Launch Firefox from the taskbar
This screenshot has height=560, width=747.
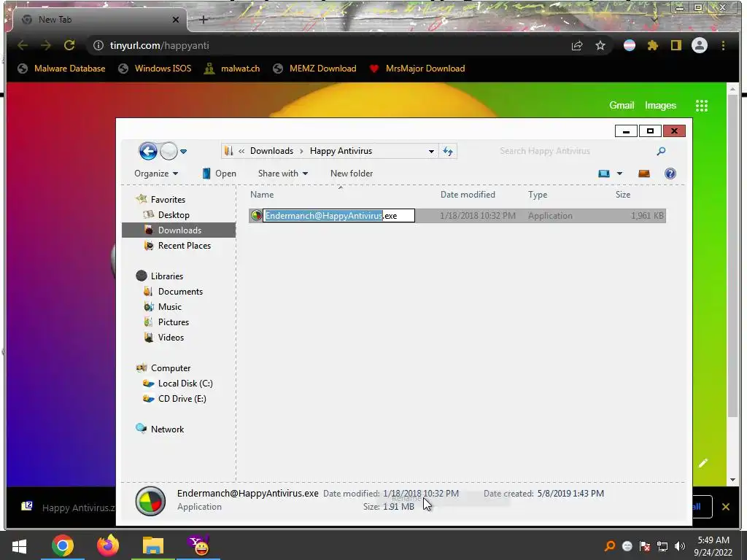click(x=108, y=545)
